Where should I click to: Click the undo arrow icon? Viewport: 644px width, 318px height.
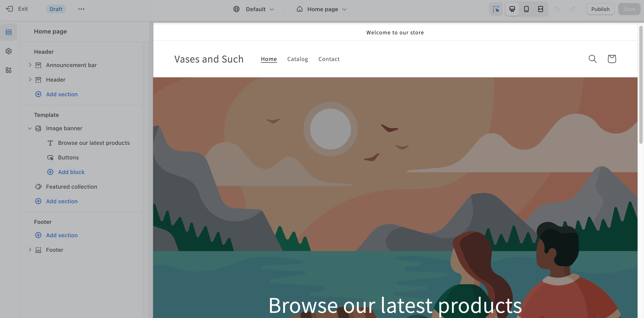[x=557, y=9]
